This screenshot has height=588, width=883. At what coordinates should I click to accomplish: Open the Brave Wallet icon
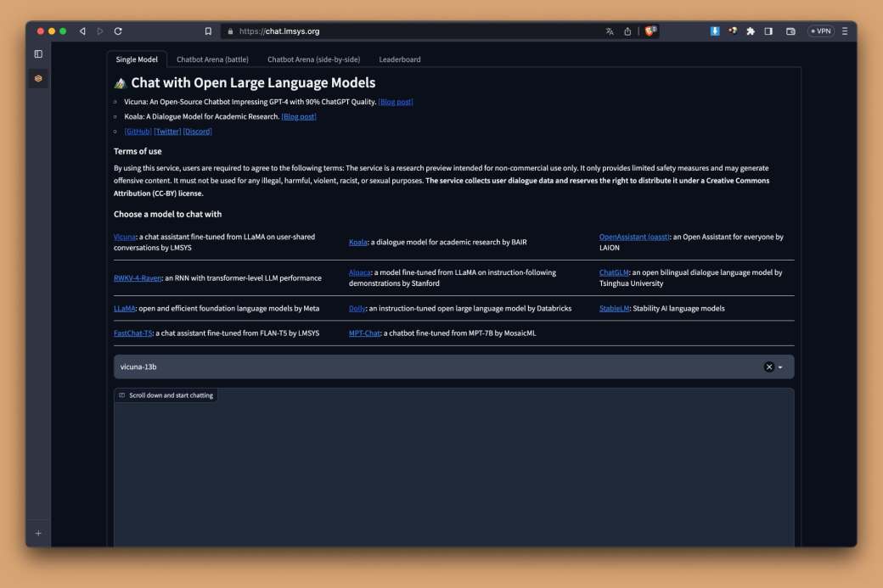(790, 31)
